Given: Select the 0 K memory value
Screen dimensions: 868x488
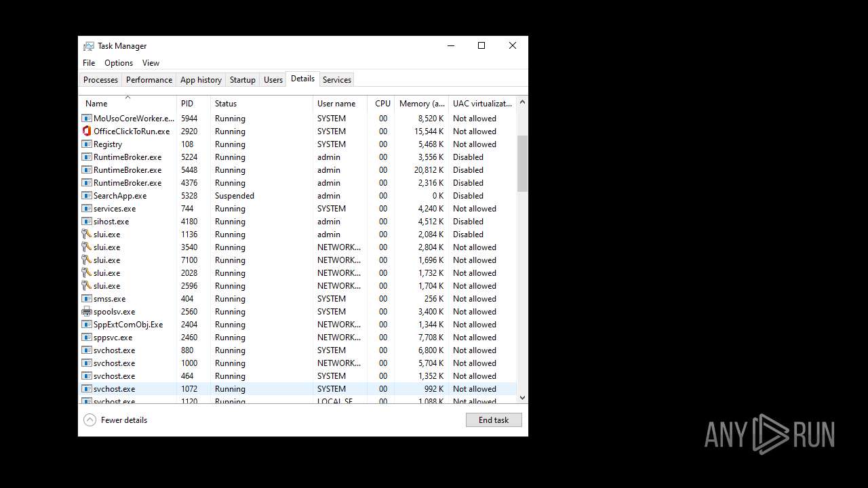Looking at the screenshot, I should coord(438,196).
